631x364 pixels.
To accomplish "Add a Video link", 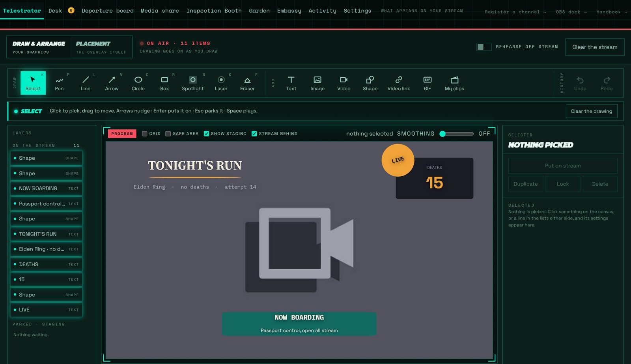I will pyautogui.click(x=399, y=83).
